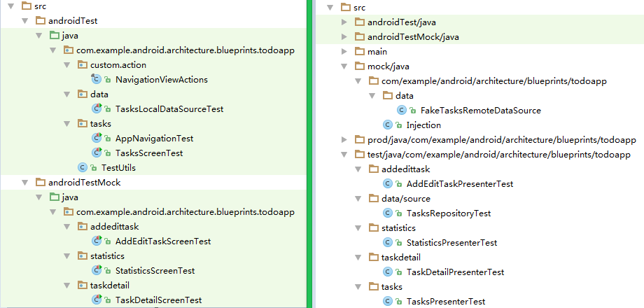Click the TasksPresenterTest class icon

(x=387, y=301)
